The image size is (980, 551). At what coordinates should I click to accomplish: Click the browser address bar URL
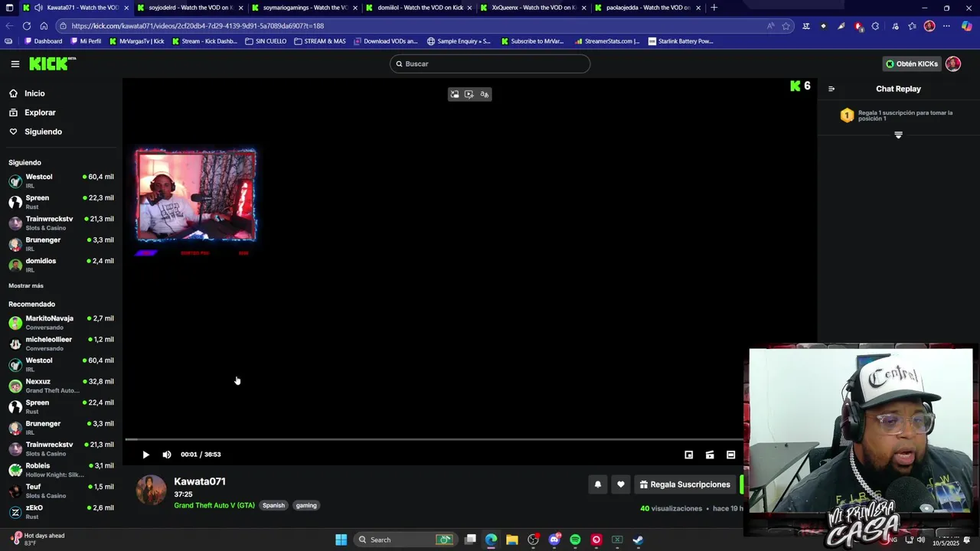tap(198, 26)
